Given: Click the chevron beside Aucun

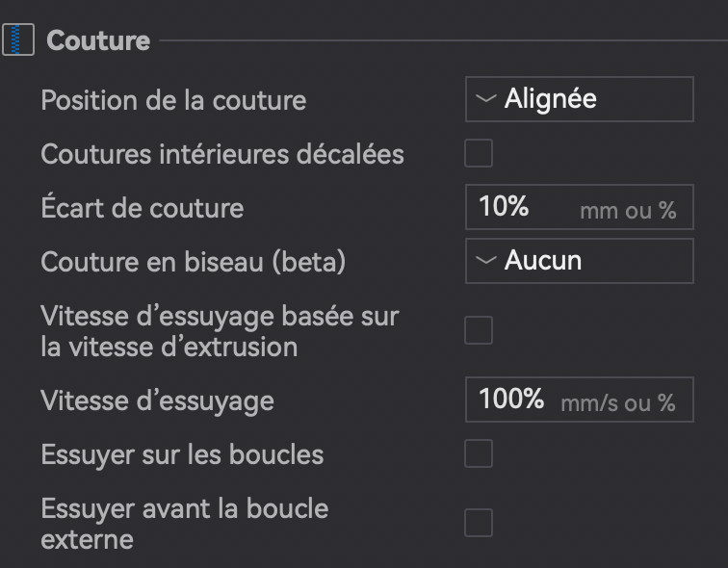Looking at the screenshot, I should (486, 260).
